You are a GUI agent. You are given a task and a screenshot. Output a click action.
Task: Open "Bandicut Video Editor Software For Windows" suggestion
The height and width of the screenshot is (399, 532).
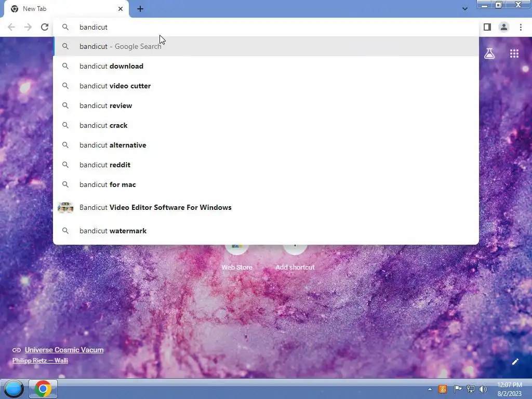point(265,207)
